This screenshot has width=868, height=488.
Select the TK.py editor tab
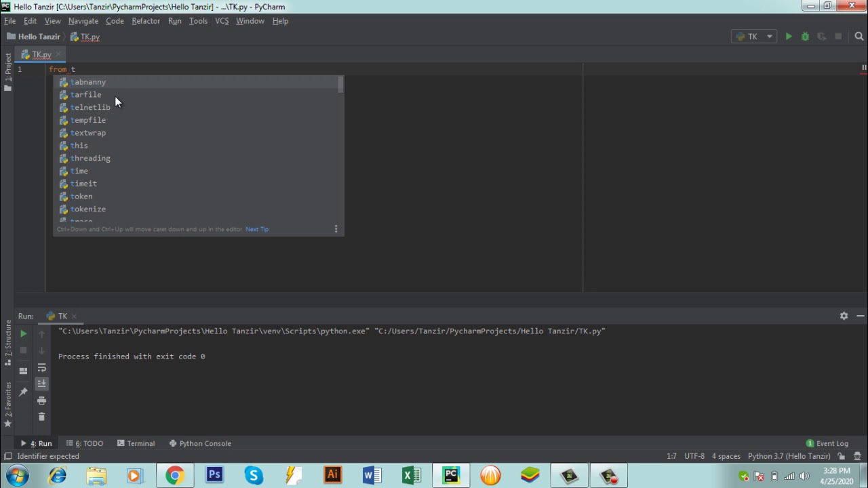[39, 54]
